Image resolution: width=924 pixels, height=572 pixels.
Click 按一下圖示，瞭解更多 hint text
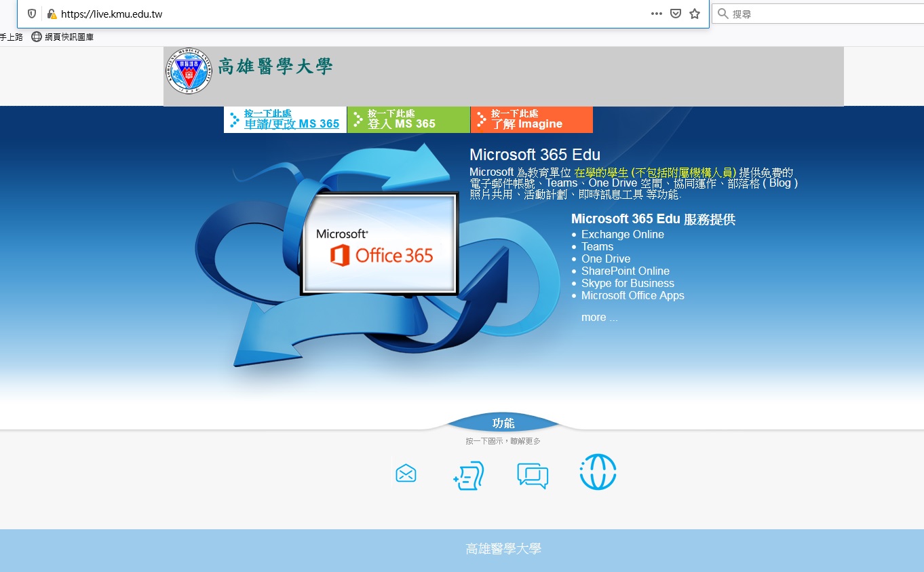click(x=503, y=441)
